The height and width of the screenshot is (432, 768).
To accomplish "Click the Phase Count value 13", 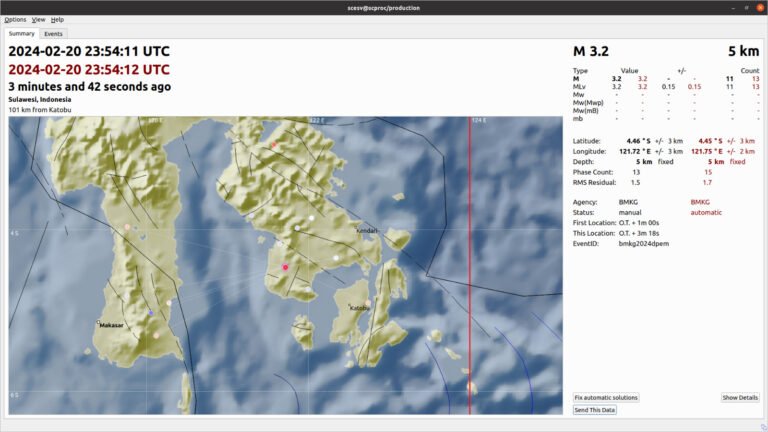I will pos(636,172).
